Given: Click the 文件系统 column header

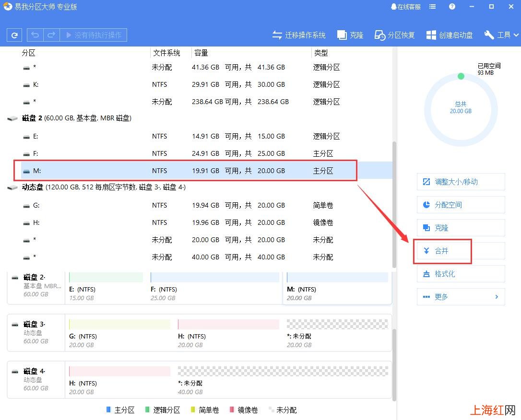Looking at the screenshot, I should tap(166, 53).
